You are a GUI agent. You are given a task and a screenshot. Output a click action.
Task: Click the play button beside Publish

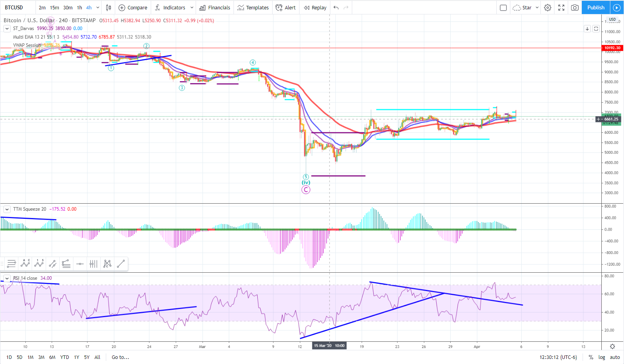point(617,7)
